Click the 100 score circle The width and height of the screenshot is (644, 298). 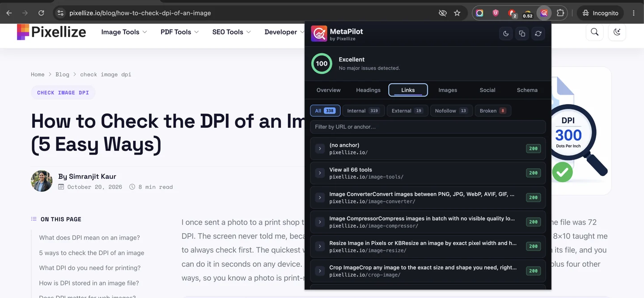click(322, 63)
